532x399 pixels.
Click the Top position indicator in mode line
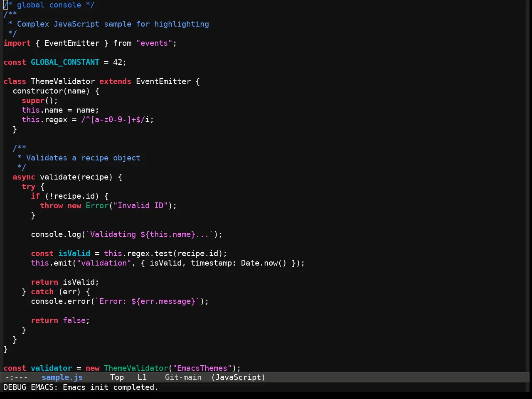pos(117,377)
